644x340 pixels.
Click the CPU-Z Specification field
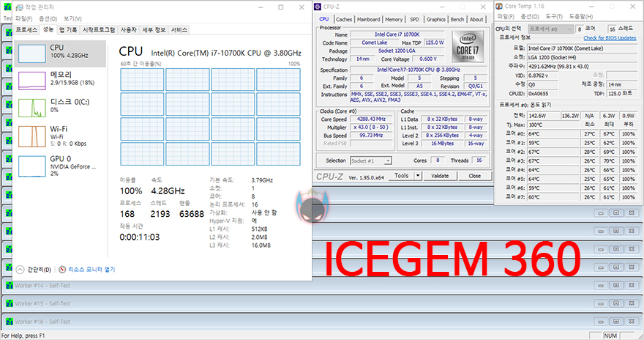tap(418, 70)
